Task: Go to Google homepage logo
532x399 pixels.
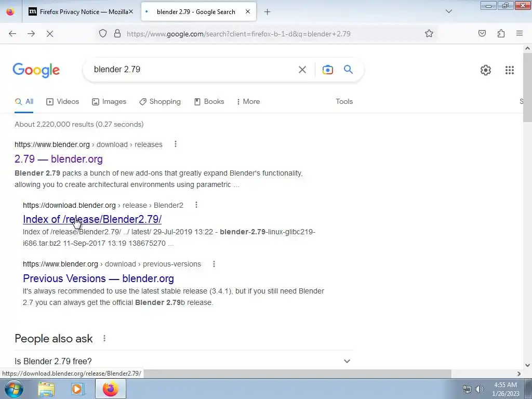Action: tap(36, 70)
